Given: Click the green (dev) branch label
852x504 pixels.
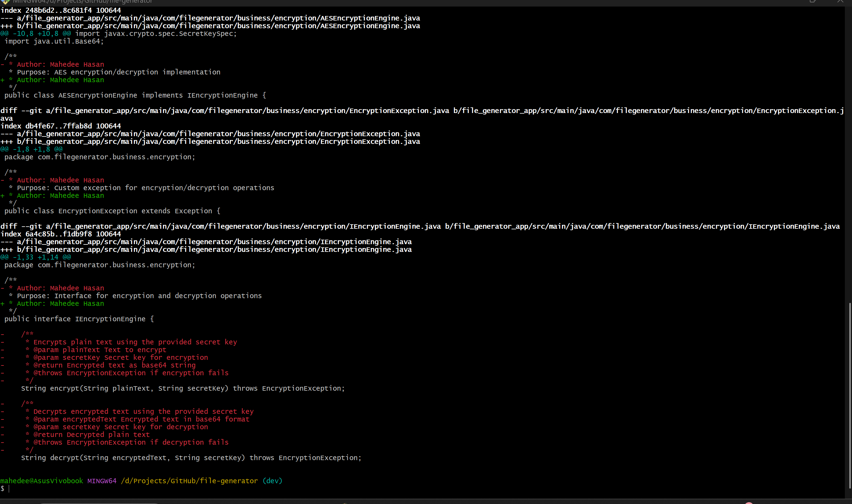Looking at the screenshot, I should pyautogui.click(x=272, y=481).
